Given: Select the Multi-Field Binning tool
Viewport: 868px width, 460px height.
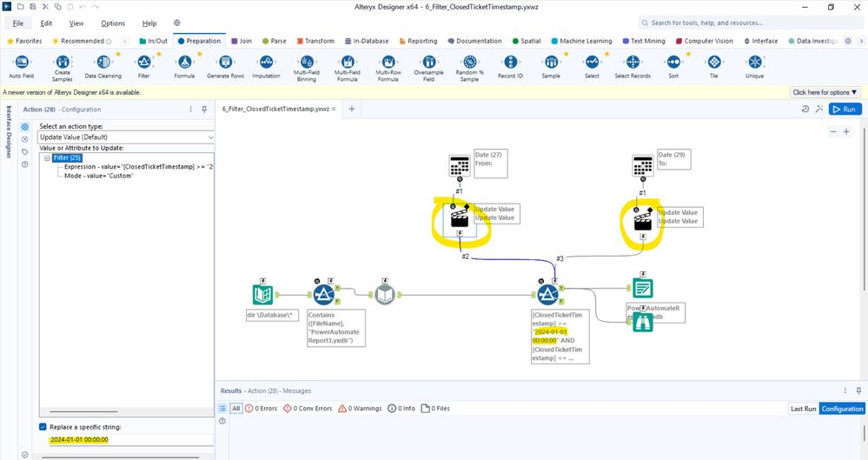Looking at the screenshot, I should click(x=307, y=62).
